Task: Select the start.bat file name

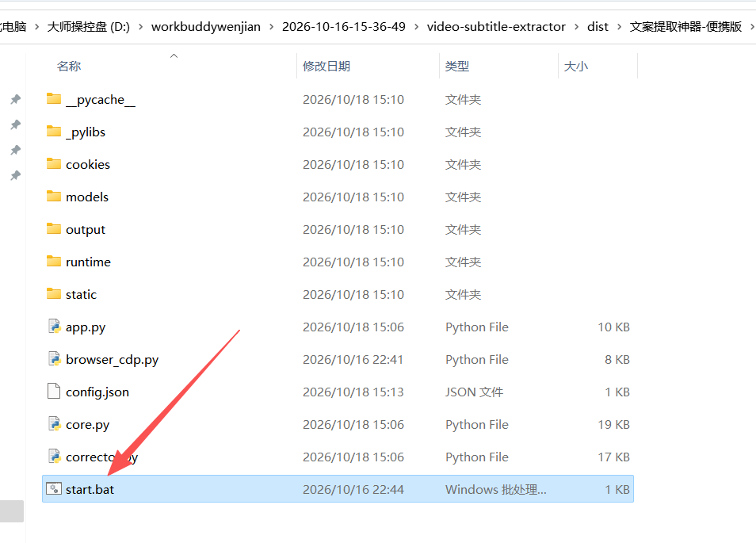Action: pyautogui.click(x=90, y=489)
